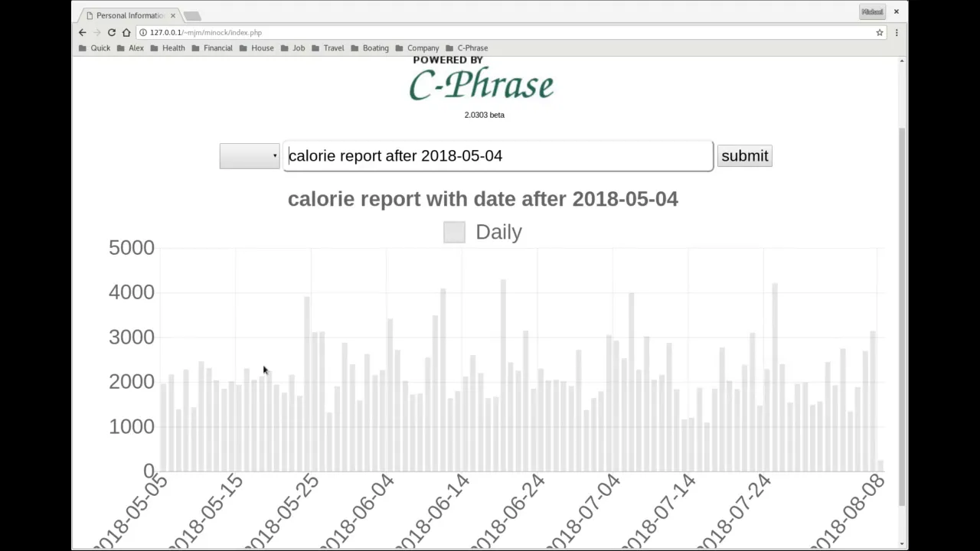This screenshot has width=980, height=551.
Task: Click the calorie report query text field
Action: pyautogui.click(x=498, y=155)
